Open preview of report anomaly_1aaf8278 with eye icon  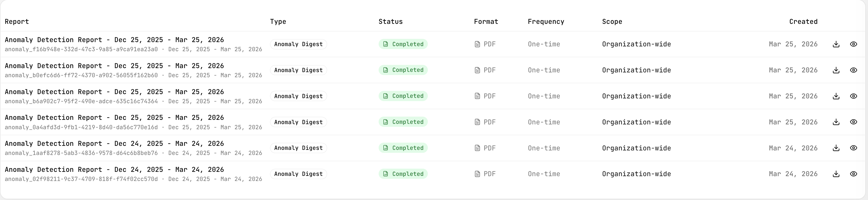[x=854, y=148]
